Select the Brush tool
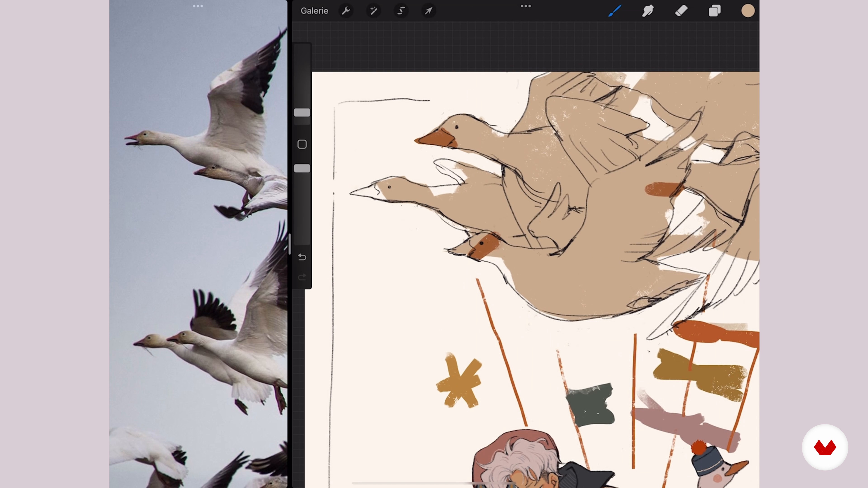The image size is (868, 488). pyautogui.click(x=615, y=11)
